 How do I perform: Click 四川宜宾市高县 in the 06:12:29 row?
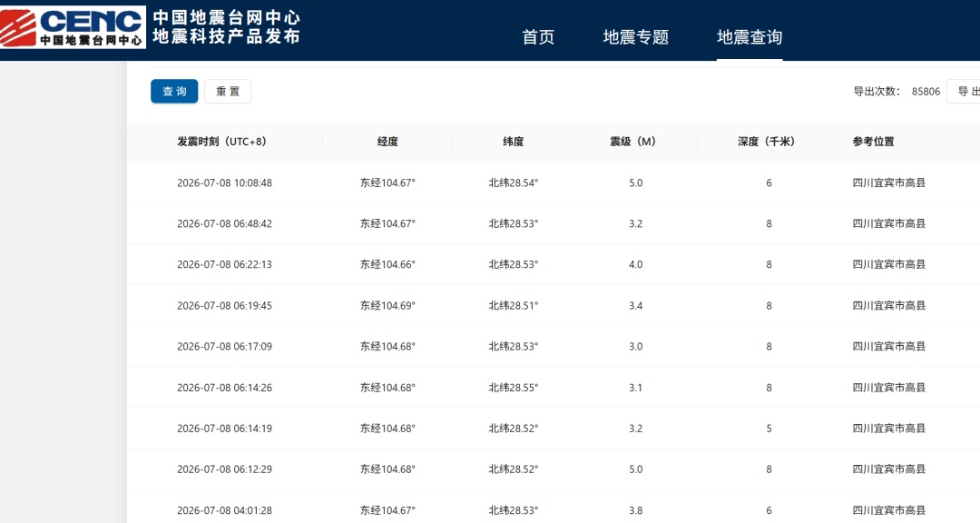[x=888, y=469]
